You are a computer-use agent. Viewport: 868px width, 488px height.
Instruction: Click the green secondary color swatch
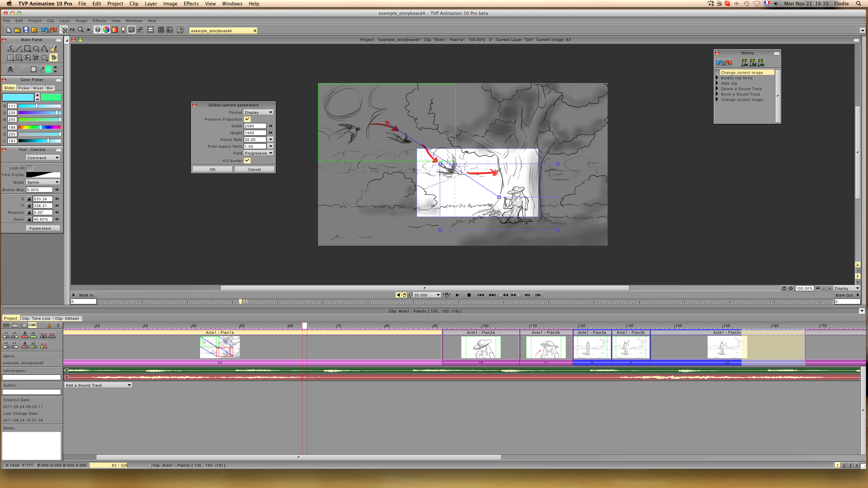(x=51, y=97)
